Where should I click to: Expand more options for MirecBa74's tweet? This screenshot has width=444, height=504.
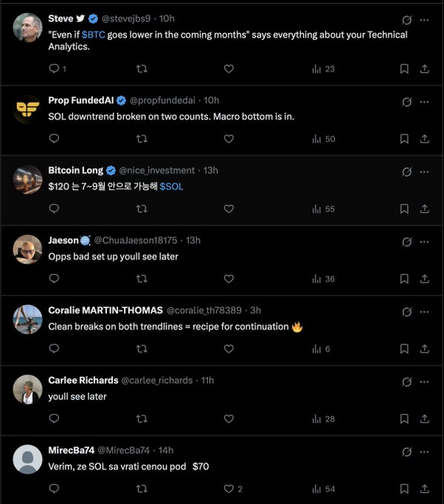pos(424,452)
